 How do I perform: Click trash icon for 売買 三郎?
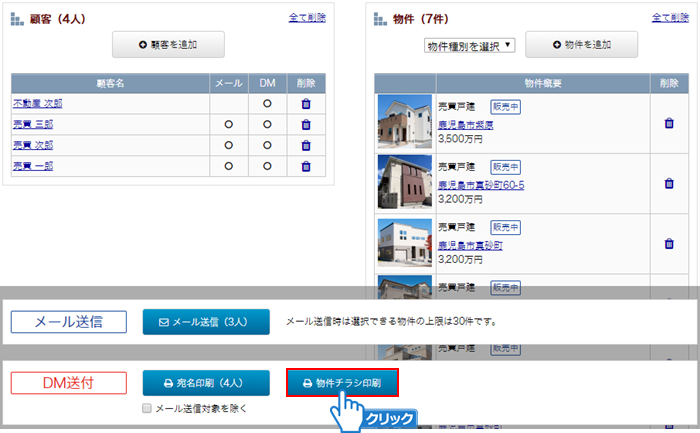point(306,125)
